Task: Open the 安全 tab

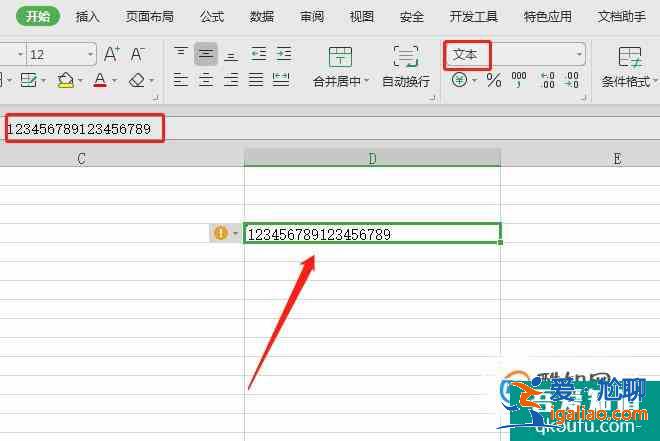Action: click(411, 17)
